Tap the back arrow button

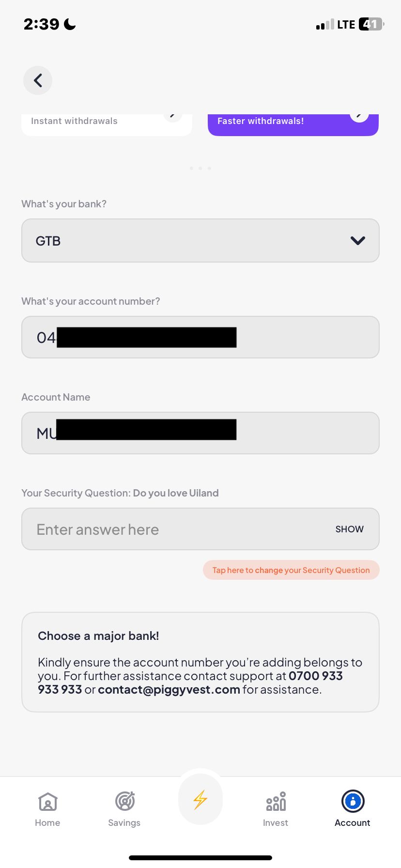[38, 80]
